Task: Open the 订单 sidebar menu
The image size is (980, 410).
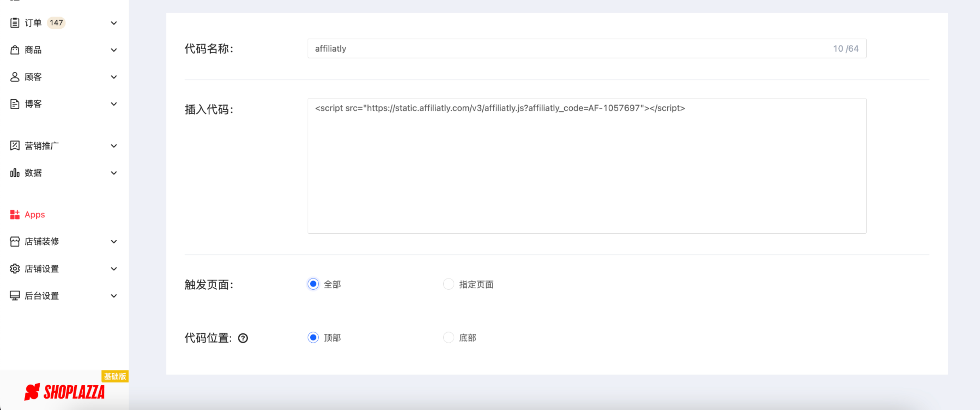Action: click(x=64, y=23)
